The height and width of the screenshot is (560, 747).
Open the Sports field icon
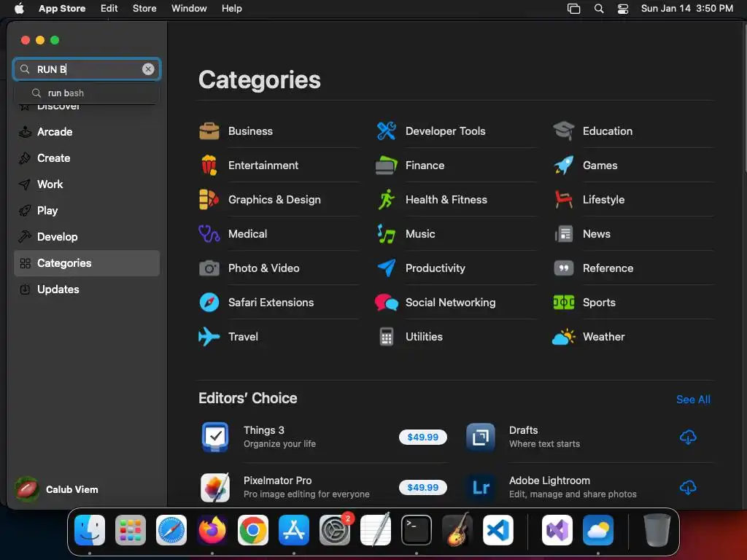point(564,303)
